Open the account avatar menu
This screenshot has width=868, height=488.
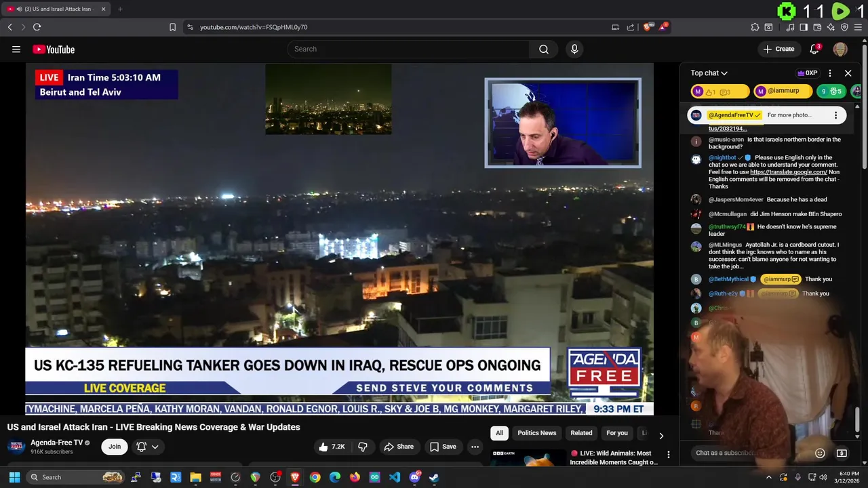pos(840,49)
